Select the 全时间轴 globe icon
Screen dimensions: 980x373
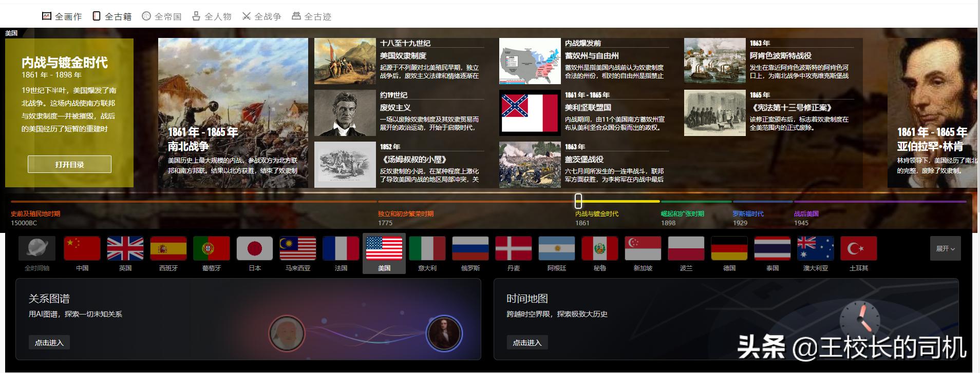click(37, 249)
